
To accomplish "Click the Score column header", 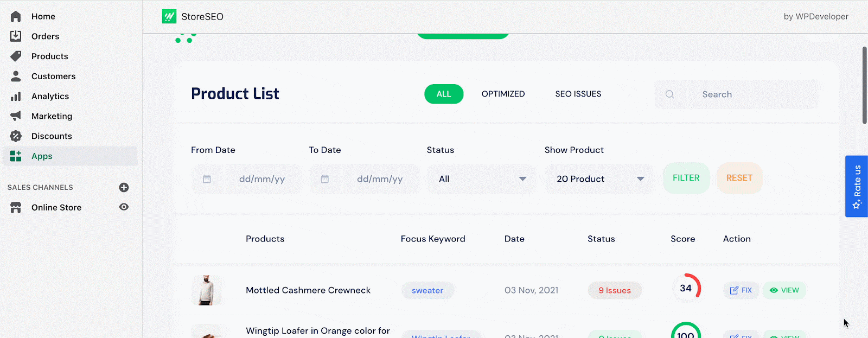I will point(682,239).
